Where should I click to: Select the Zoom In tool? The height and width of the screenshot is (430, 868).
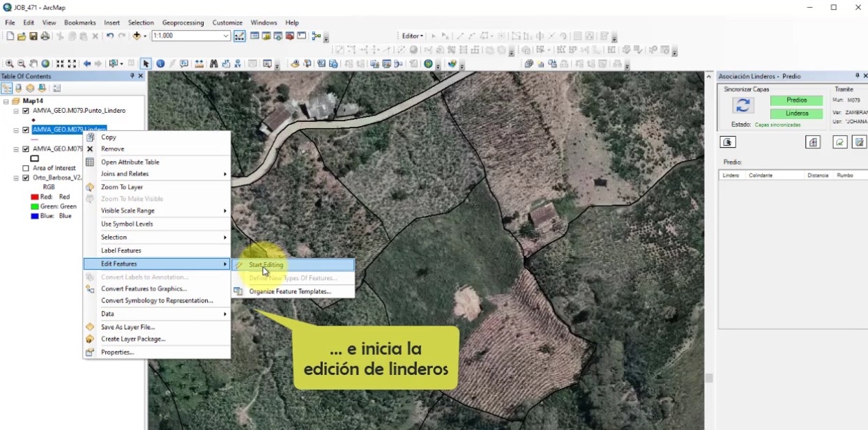pyautogui.click(x=10, y=63)
